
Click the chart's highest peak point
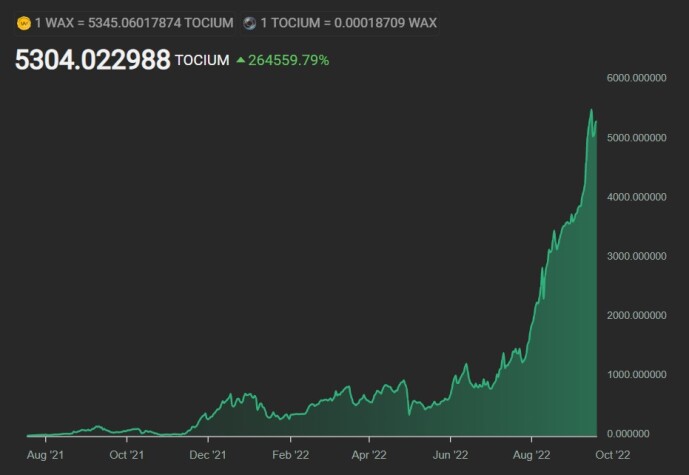click(591, 110)
